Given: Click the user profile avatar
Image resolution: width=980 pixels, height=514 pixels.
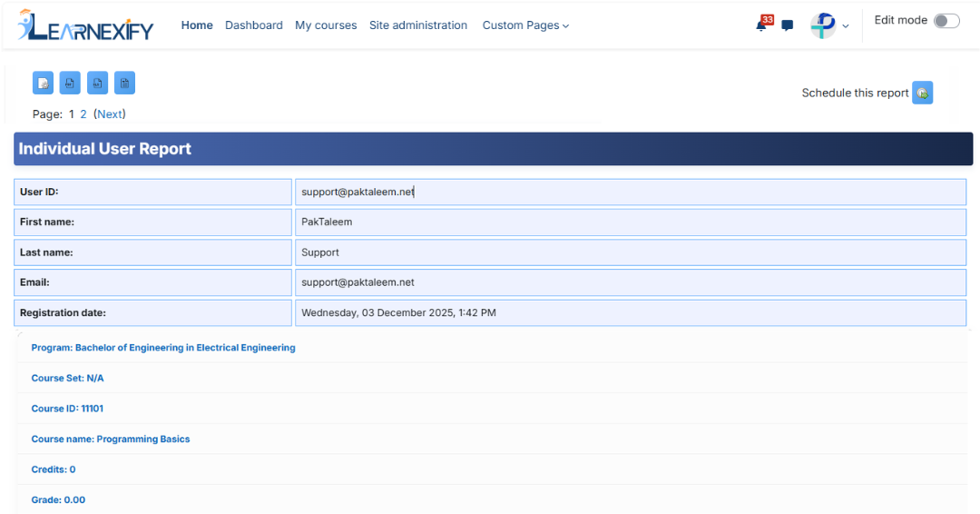Looking at the screenshot, I should coord(823,25).
